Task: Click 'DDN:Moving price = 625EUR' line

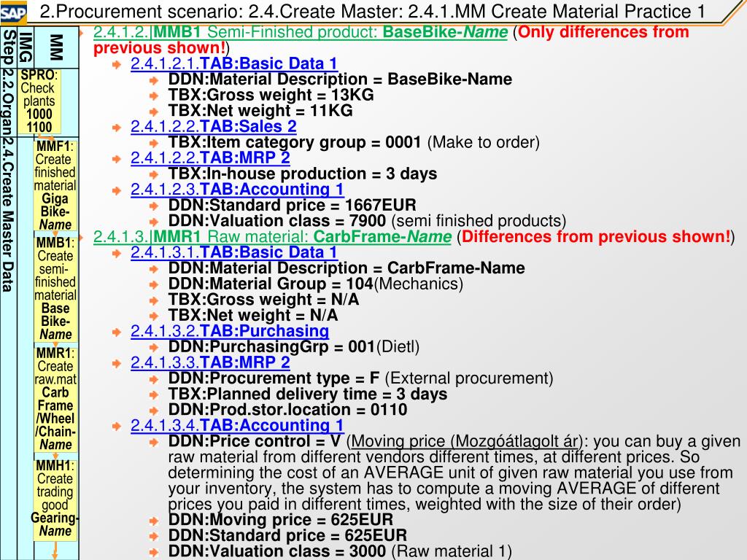Action: (x=281, y=519)
